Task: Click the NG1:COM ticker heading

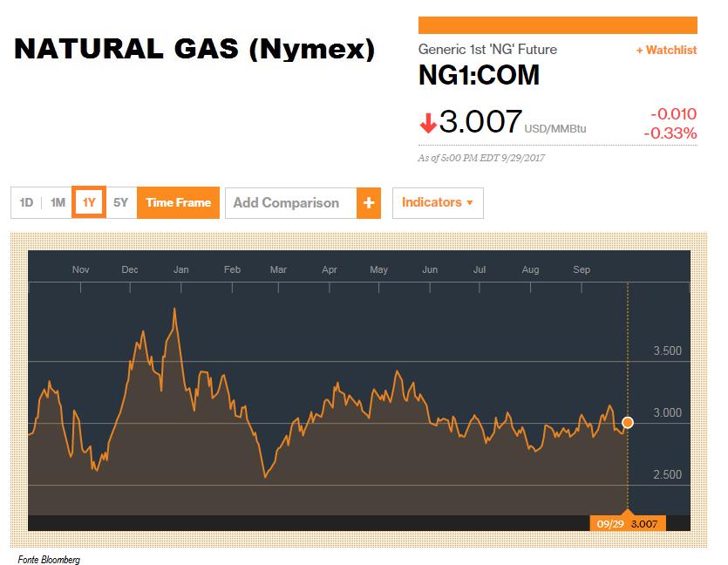Action: point(479,75)
